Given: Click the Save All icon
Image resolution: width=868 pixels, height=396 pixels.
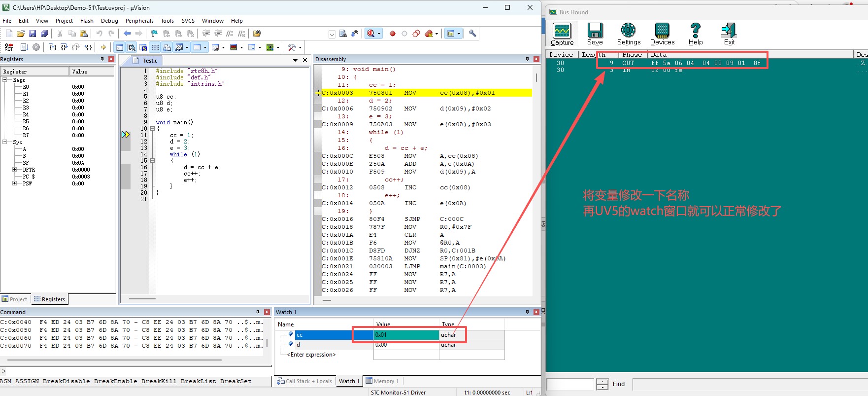Looking at the screenshot, I should tap(44, 34).
